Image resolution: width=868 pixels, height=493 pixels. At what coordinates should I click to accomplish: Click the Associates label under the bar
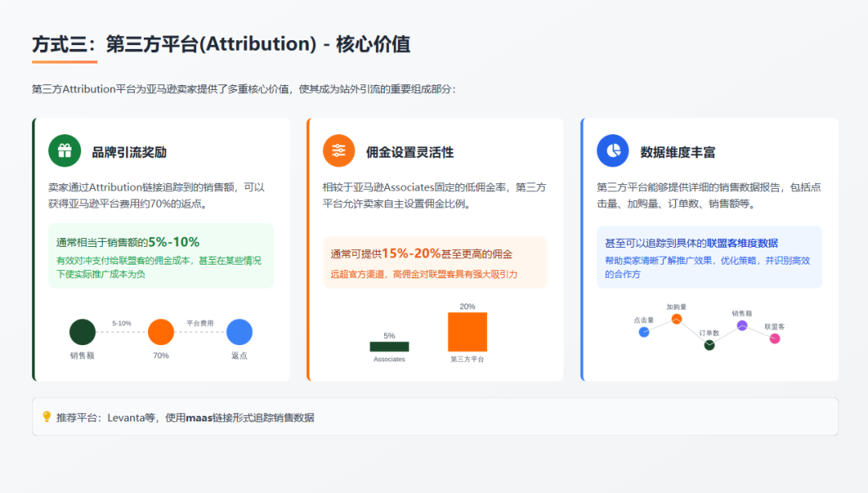[389, 359]
